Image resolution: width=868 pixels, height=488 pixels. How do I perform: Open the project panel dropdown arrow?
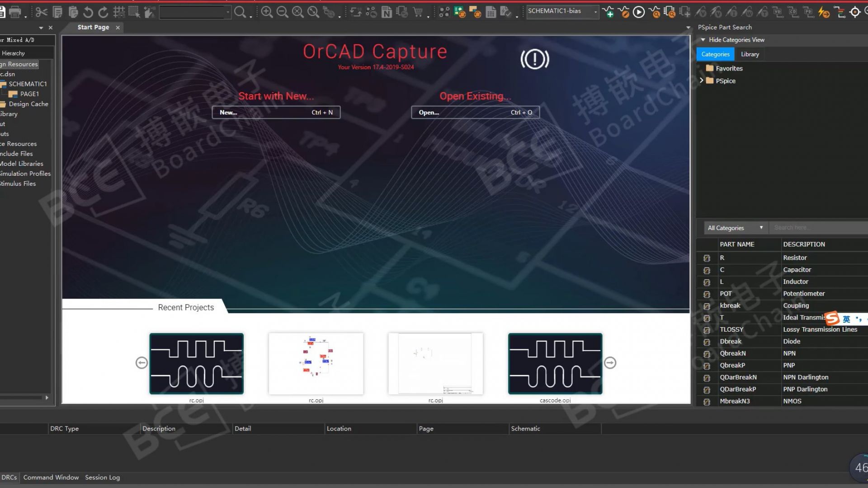click(41, 28)
